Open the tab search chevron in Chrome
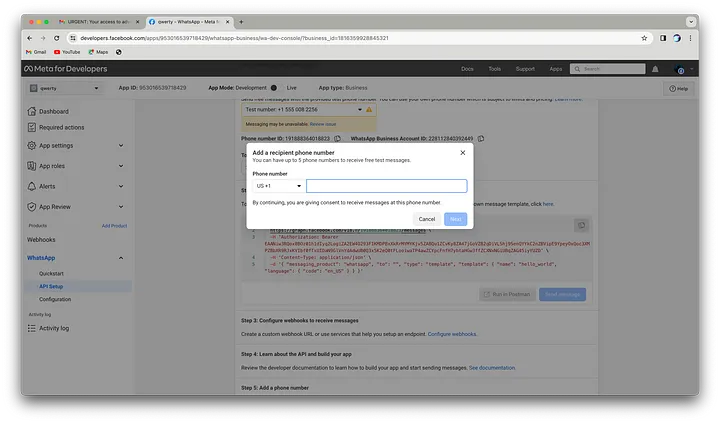Image resolution: width=720 pixels, height=423 pixels. [691, 22]
